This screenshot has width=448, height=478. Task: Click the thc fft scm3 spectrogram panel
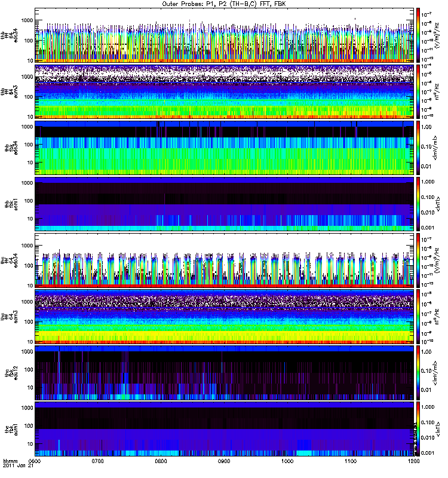coord(225,316)
